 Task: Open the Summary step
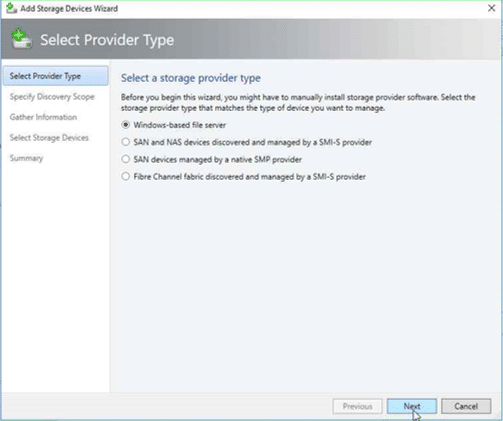26,158
